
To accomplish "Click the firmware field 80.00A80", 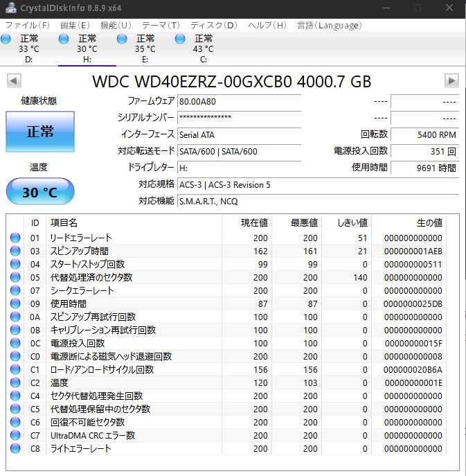I will tap(239, 101).
